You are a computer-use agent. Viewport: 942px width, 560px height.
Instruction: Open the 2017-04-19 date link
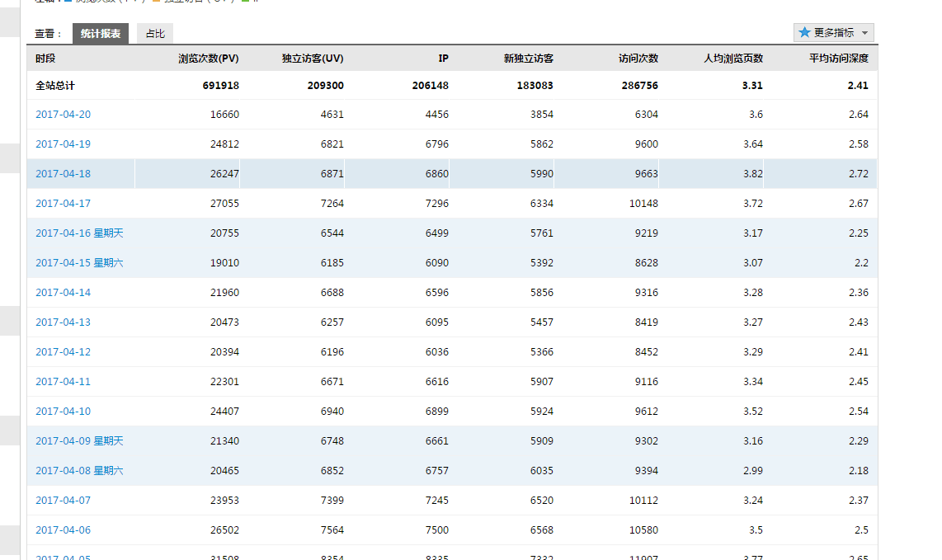(x=63, y=144)
